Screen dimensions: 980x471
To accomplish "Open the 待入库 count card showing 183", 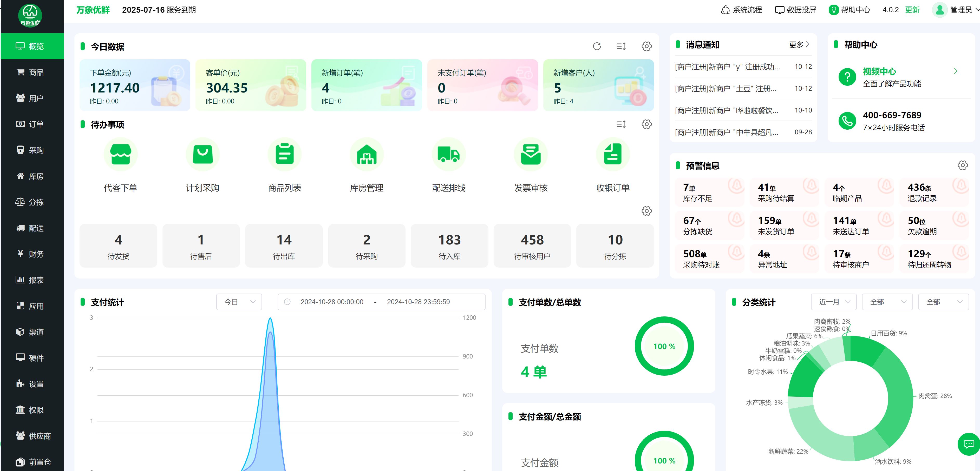I will point(449,246).
